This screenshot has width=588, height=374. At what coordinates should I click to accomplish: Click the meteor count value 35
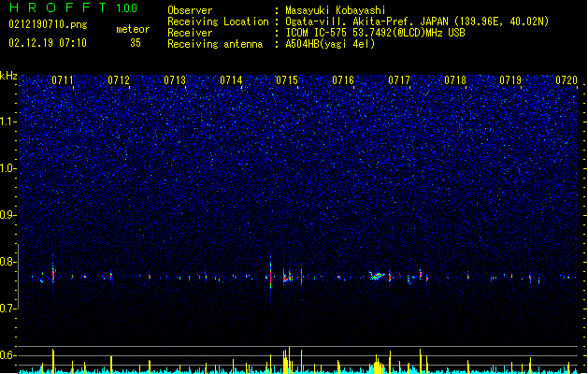tap(136, 43)
